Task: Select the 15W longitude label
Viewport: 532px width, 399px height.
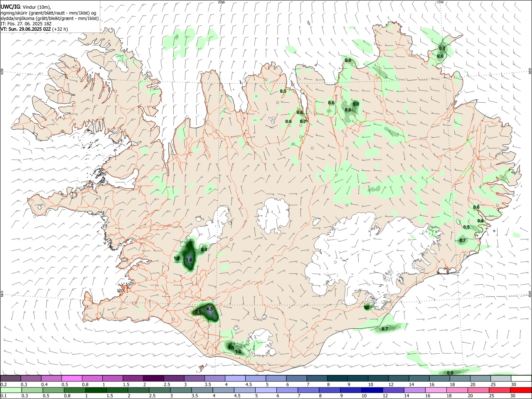Action: click(441, 2)
